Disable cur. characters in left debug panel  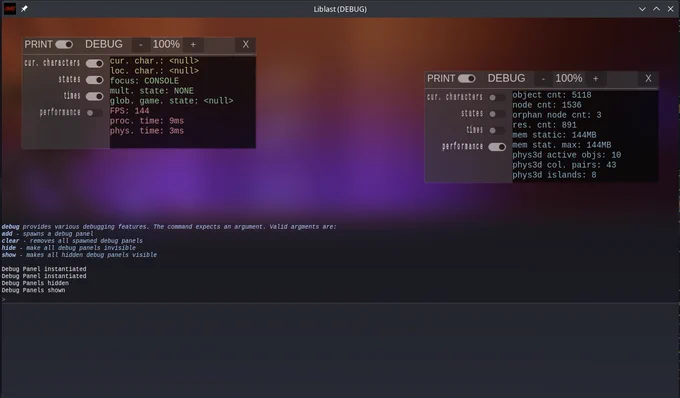pos(95,64)
